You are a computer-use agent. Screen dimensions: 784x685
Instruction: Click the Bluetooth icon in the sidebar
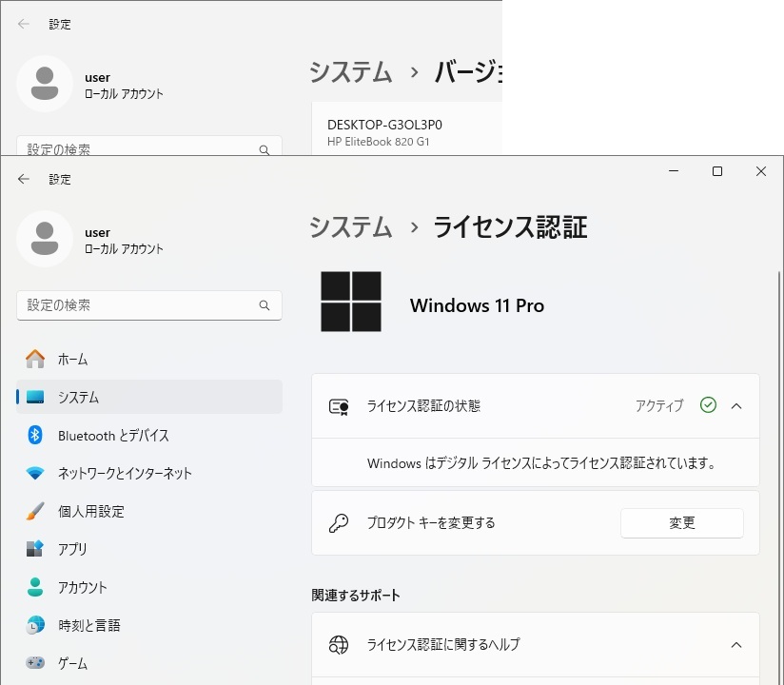click(x=35, y=435)
